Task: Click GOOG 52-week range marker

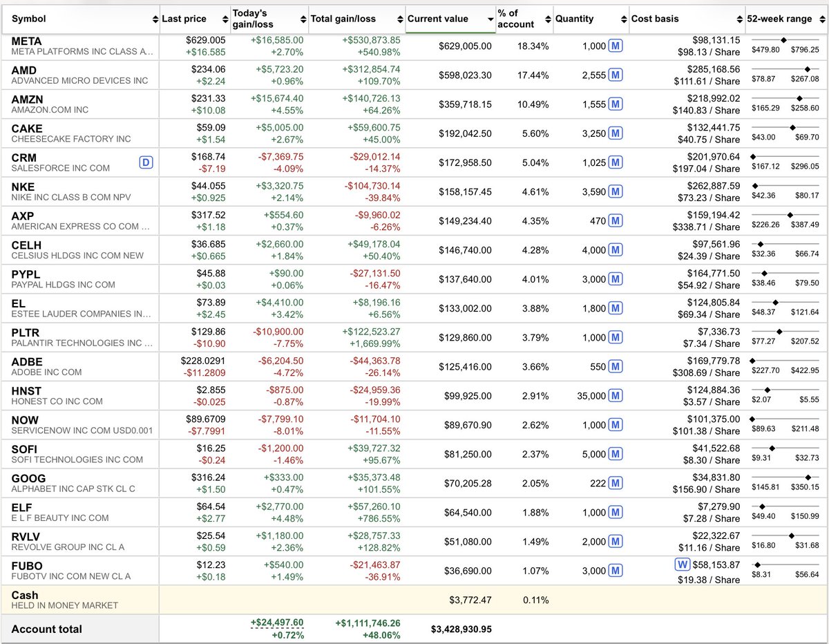Action: [808, 477]
